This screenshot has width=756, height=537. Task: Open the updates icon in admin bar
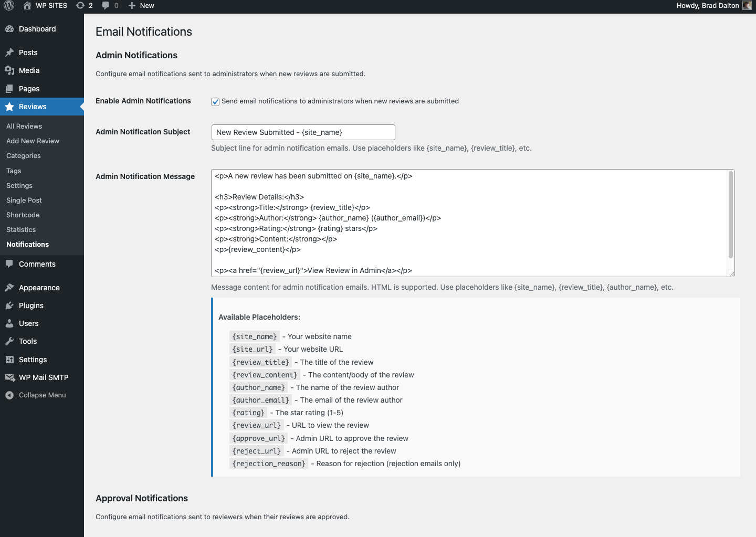coord(80,6)
